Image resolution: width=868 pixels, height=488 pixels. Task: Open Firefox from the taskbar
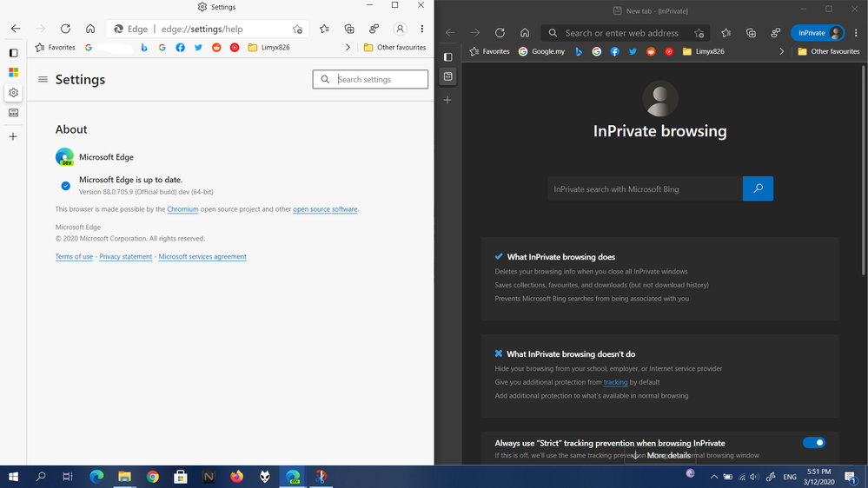pos(236,477)
